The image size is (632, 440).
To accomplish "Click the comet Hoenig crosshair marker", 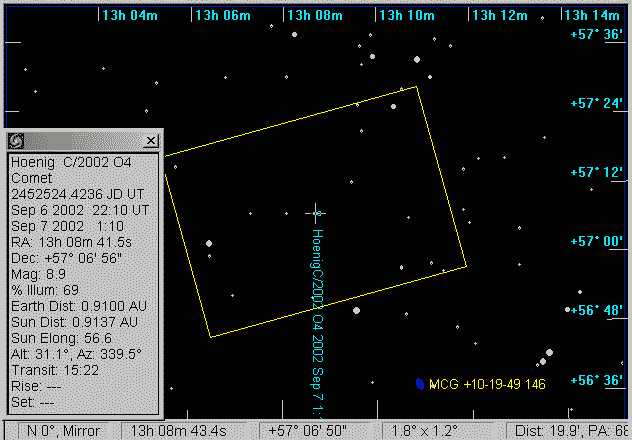I will tap(317, 213).
